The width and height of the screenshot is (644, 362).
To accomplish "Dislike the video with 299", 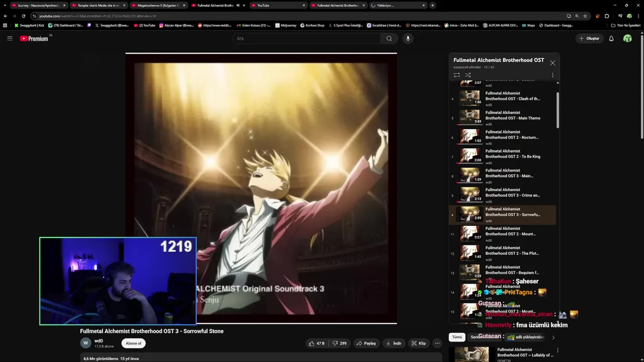I will [340, 343].
